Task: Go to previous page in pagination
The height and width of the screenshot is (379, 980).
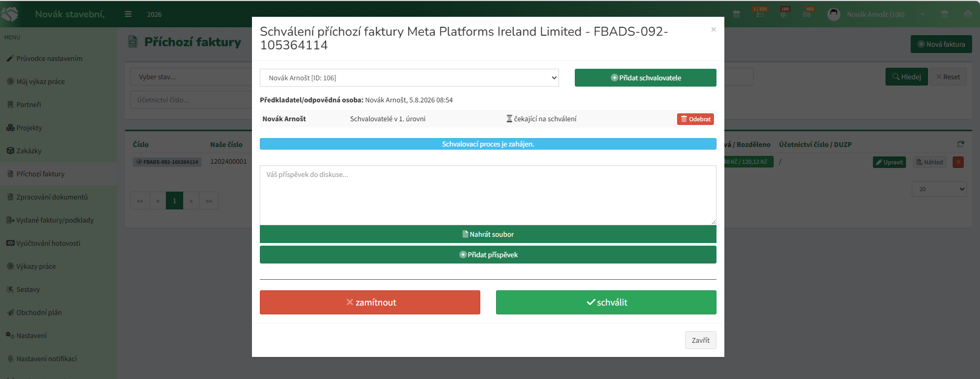Action: pos(157,201)
